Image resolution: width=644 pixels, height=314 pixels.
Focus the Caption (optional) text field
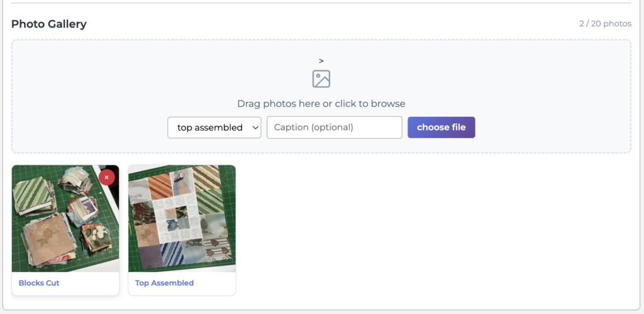(334, 127)
